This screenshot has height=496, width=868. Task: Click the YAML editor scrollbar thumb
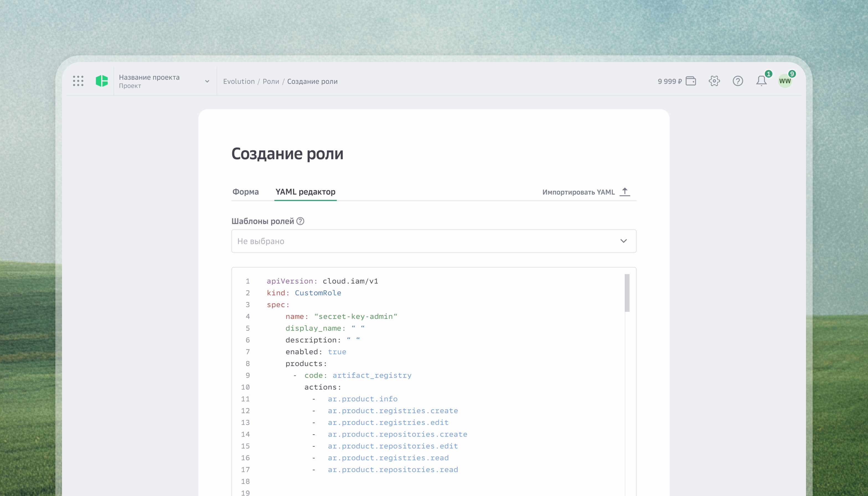627,293
